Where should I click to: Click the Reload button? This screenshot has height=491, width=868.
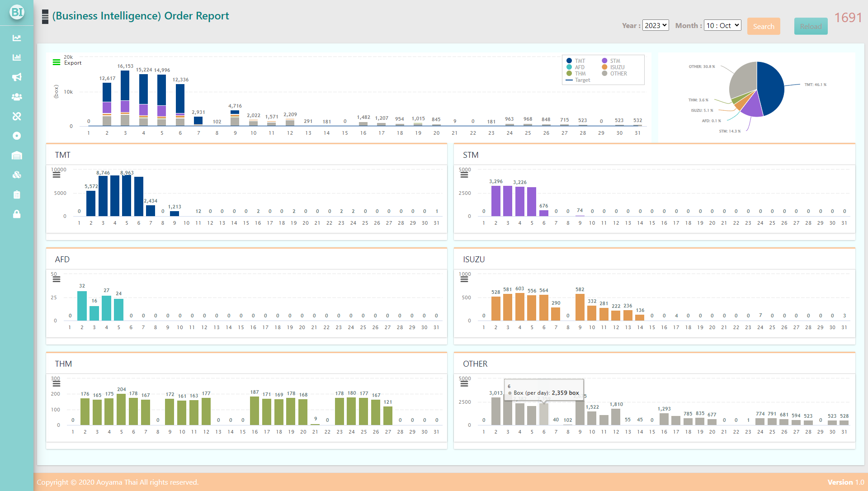[811, 26]
